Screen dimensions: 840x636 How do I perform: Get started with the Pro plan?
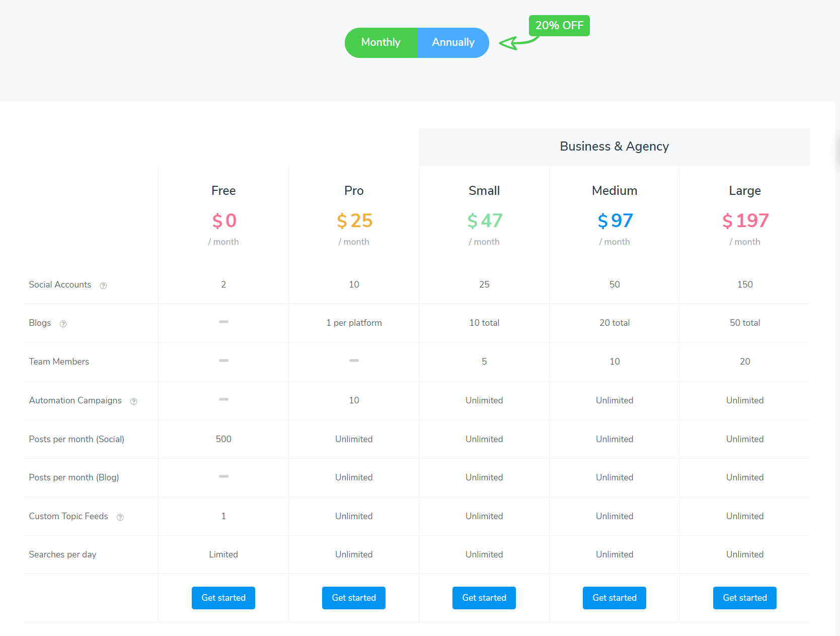click(353, 598)
